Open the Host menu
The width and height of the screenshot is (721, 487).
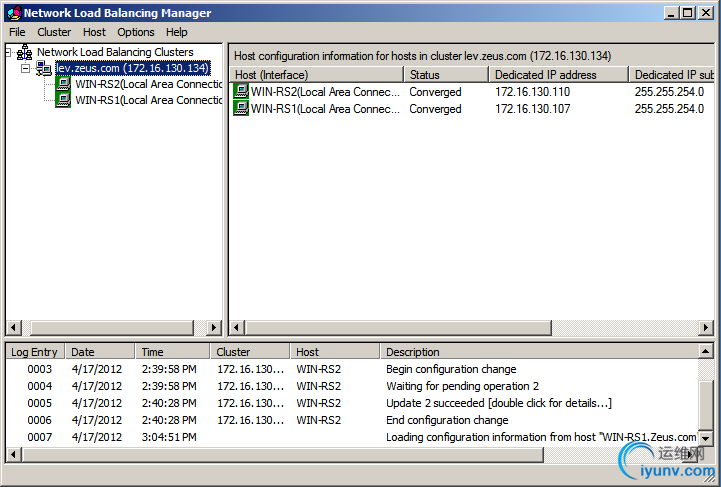coord(94,32)
